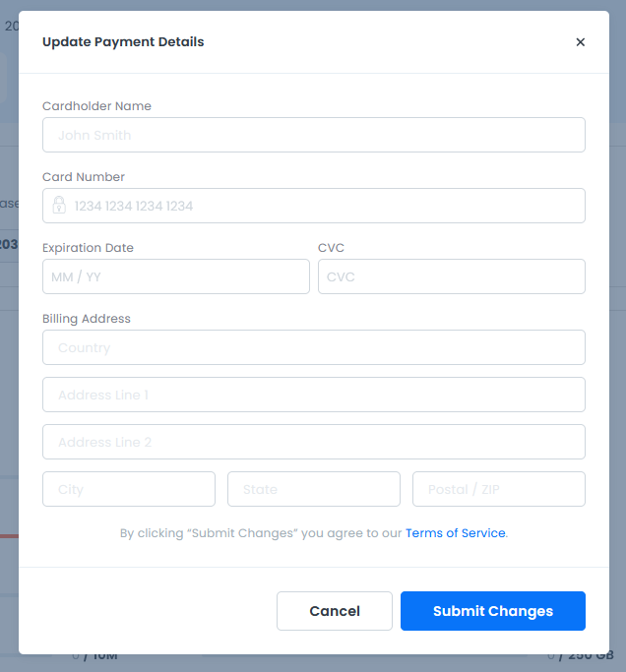
Task: Click the Postal / ZIP field
Action: click(x=498, y=489)
